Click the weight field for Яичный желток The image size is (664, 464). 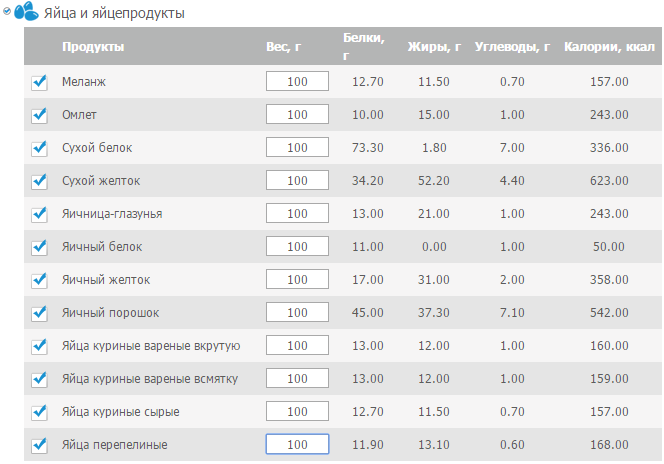[x=297, y=279]
